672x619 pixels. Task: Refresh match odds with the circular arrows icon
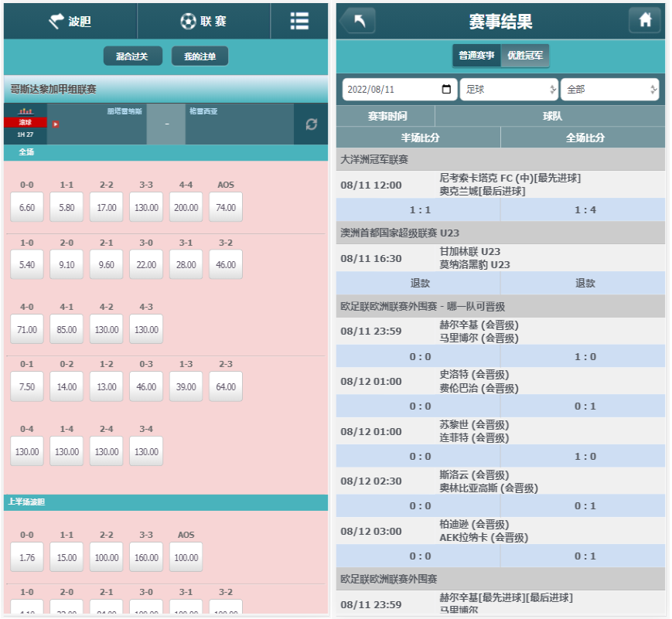click(x=311, y=124)
